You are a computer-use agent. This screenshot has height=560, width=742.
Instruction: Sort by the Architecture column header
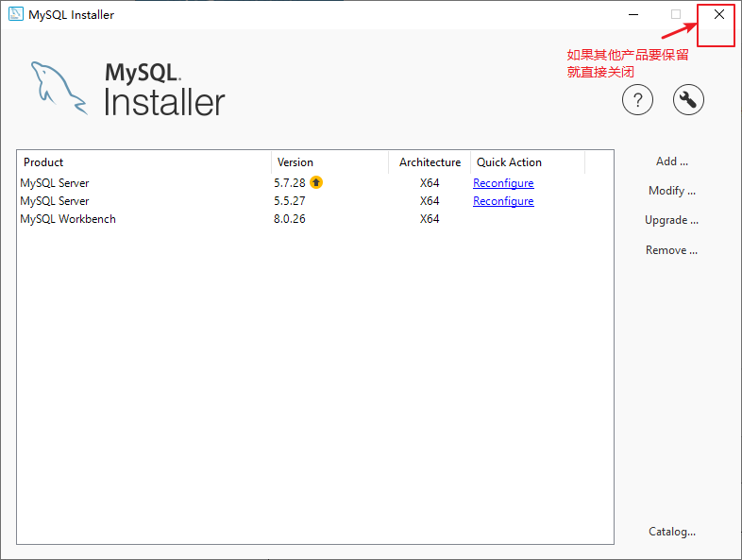(430, 162)
